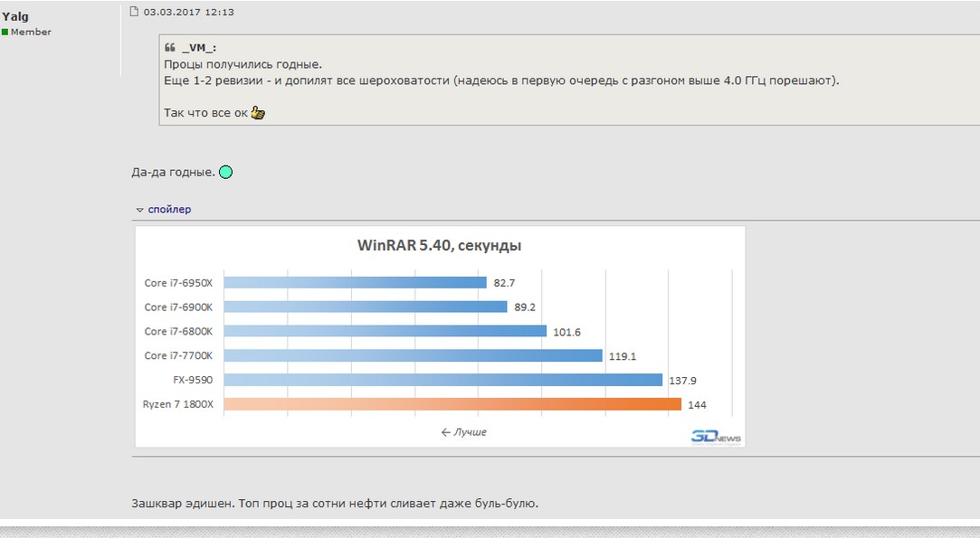Image resolution: width=980 pixels, height=538 pixels.
Task: Click the Core i7-6900K label
Action: [178, 307]
